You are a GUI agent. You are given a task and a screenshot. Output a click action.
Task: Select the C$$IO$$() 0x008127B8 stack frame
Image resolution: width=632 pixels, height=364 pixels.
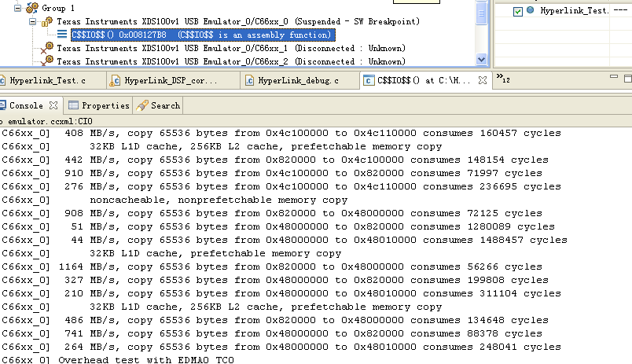point(203,35)
